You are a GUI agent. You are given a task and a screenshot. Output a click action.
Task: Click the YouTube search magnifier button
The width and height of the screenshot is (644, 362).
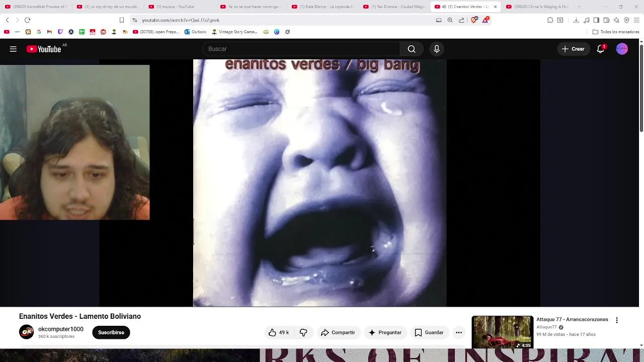pos(412,49)
